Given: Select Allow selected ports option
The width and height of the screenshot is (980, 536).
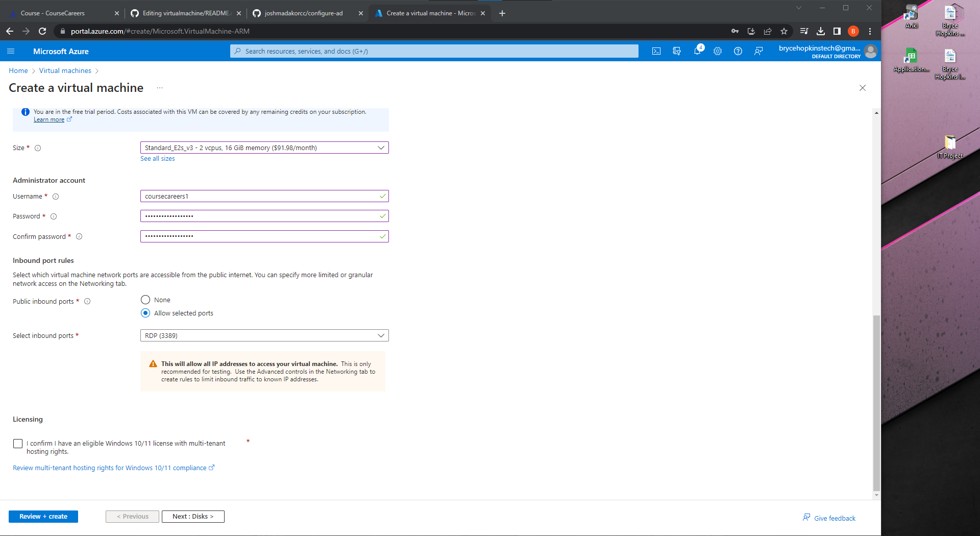Looking at the screenshot, I should (145, 313).
